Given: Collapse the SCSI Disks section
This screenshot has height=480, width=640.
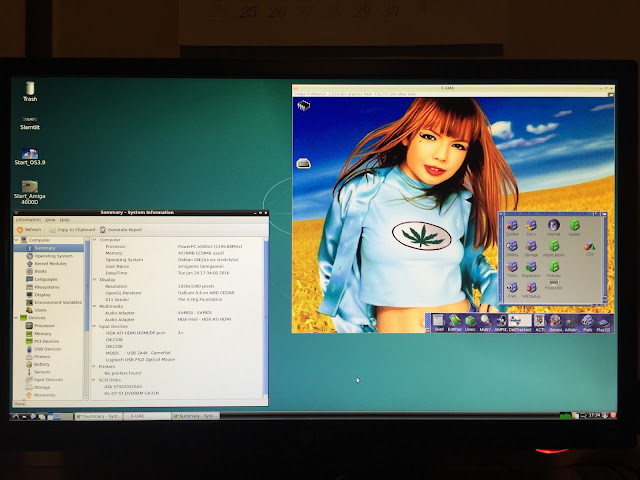Looking at the screenshot, I should (94, 380).
